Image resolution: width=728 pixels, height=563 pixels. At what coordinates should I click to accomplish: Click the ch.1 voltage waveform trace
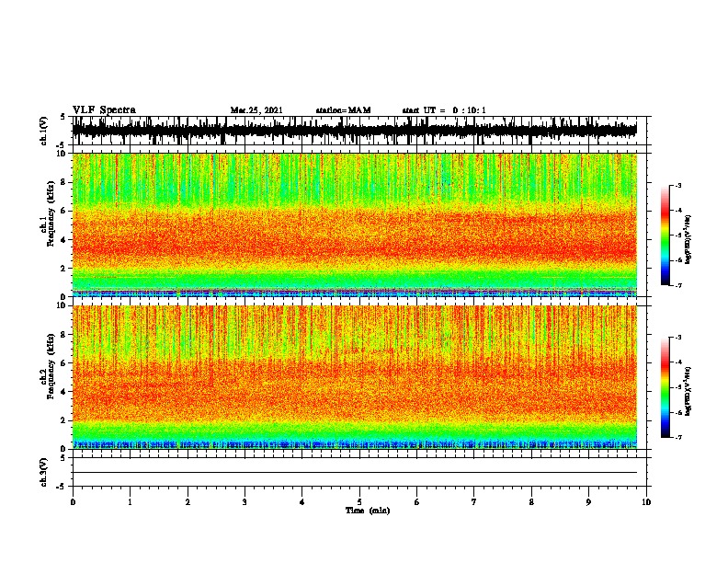(355, 131)
